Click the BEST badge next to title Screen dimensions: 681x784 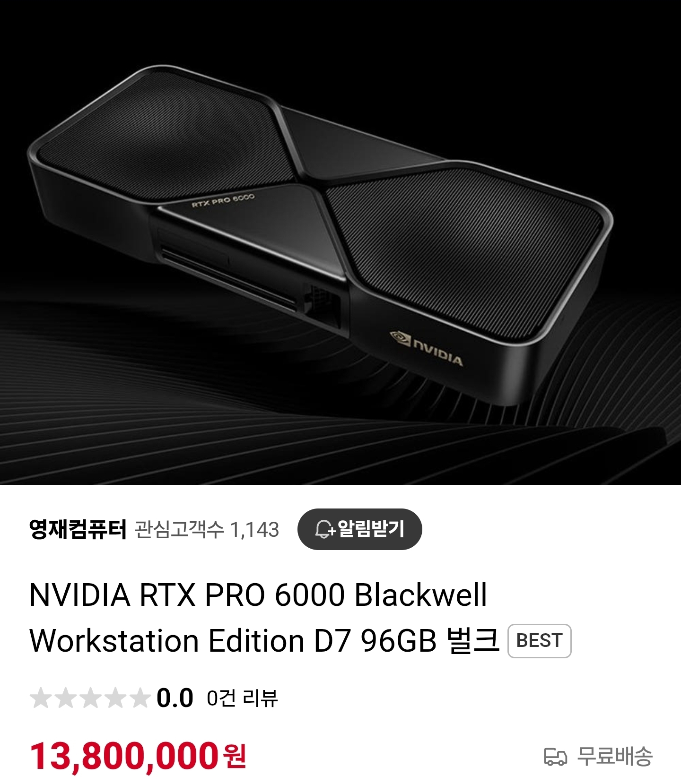tap(539, 641)
